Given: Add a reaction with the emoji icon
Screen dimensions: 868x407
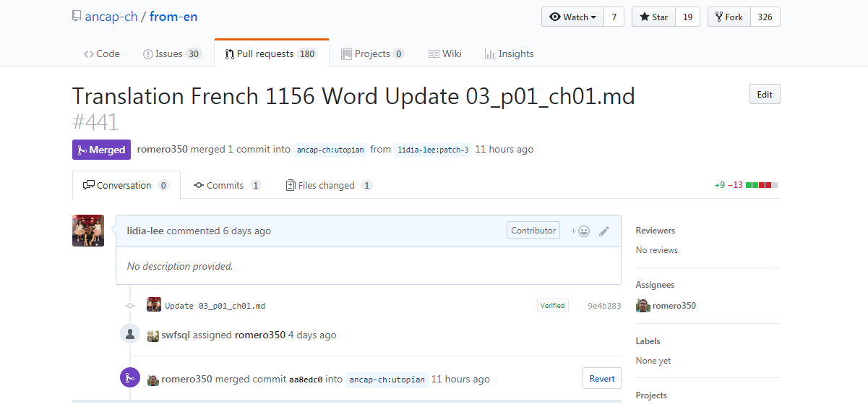Looking at the screenshot, I should pos(580,231).
